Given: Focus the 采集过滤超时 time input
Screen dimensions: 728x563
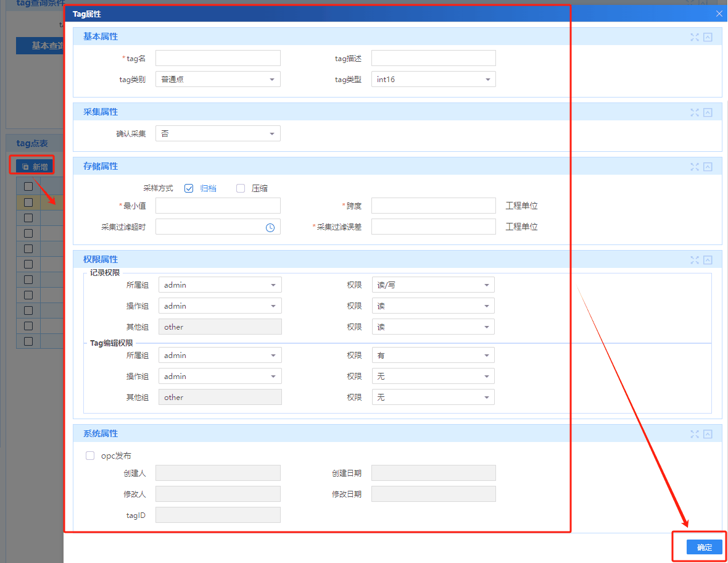Looking at the screenshot, I should point(218,227).
